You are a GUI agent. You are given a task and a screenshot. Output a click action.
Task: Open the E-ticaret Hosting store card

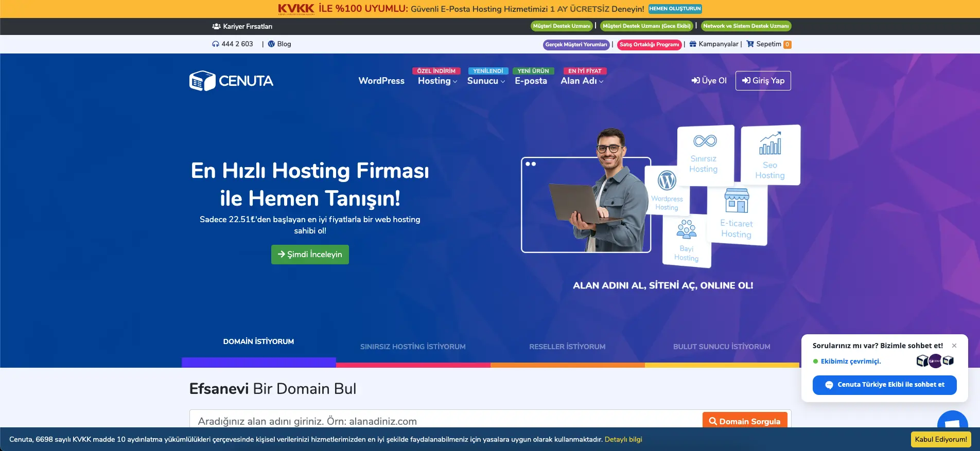pyautogui.click(x=737, y=215)
